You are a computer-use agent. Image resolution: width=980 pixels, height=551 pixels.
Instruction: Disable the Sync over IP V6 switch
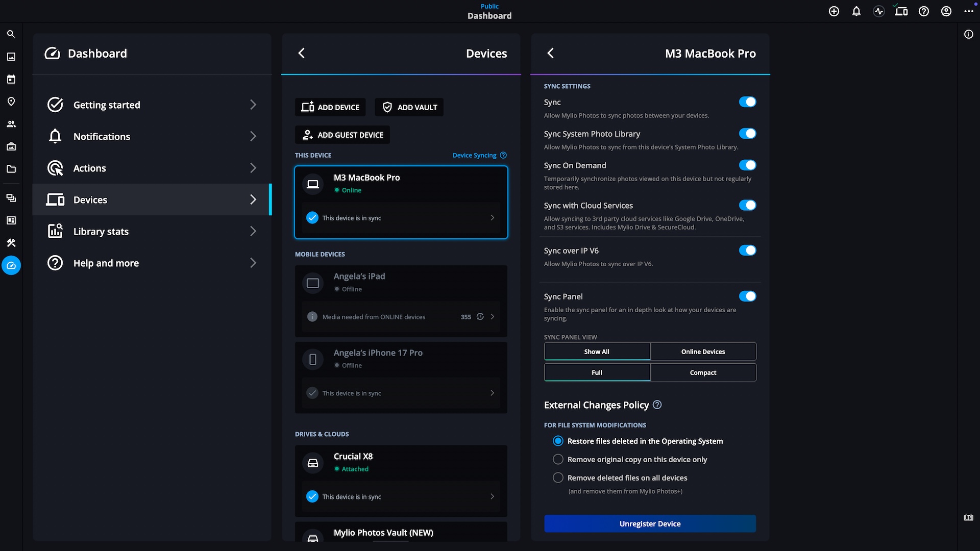747,251
